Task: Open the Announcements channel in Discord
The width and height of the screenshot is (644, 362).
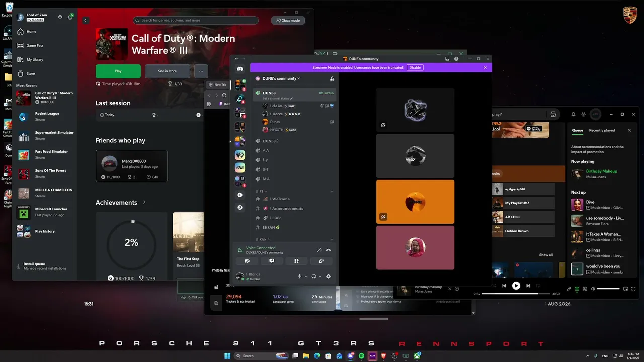Action: pos(294,208)
